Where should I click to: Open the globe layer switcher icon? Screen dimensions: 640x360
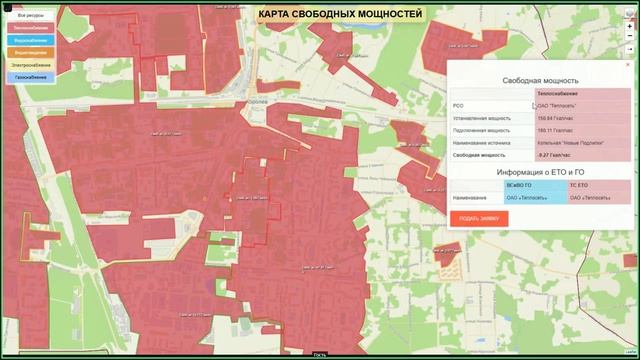(629, 13)
